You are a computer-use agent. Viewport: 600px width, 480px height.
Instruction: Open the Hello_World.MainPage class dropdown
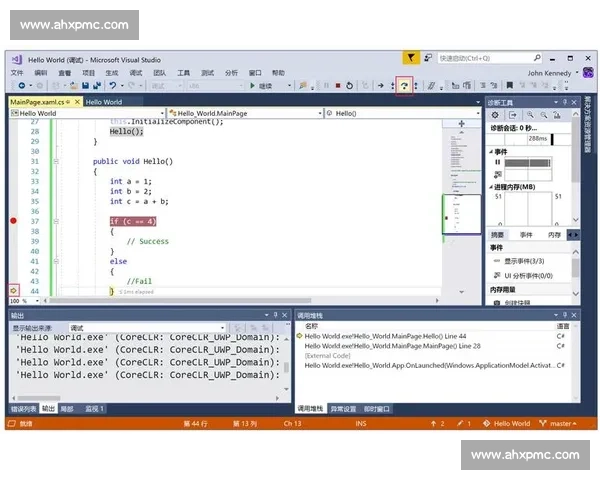[x=320, y=113]
